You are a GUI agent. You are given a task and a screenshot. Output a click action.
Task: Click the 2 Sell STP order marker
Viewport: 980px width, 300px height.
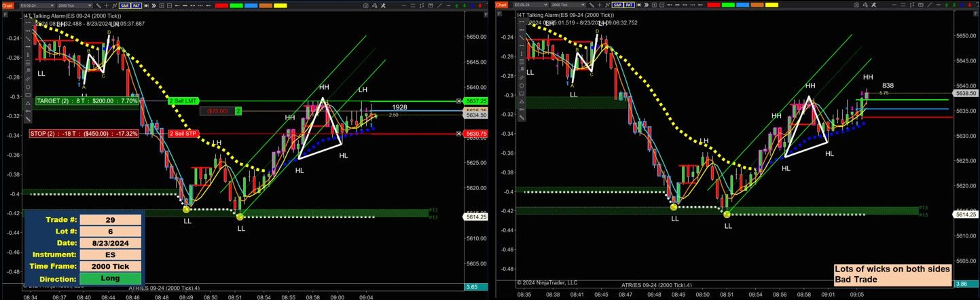click(x=183, y=134)
